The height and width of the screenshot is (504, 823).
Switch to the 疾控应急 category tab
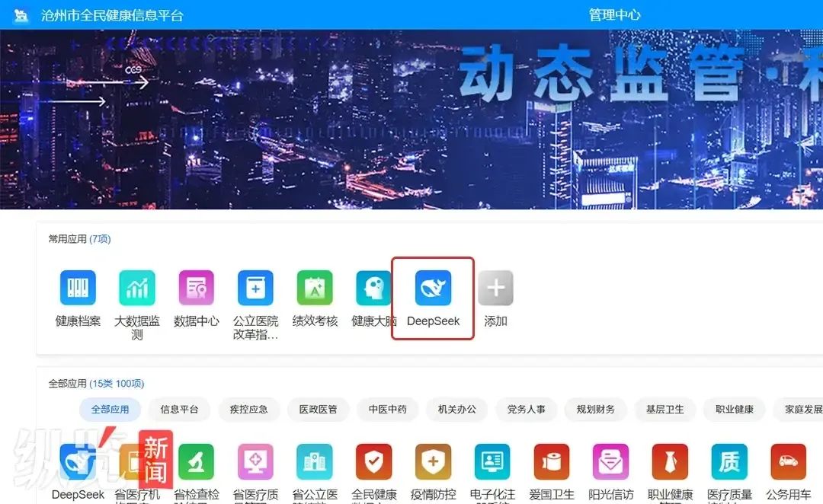pyautogui.click(x=248, y=409)
